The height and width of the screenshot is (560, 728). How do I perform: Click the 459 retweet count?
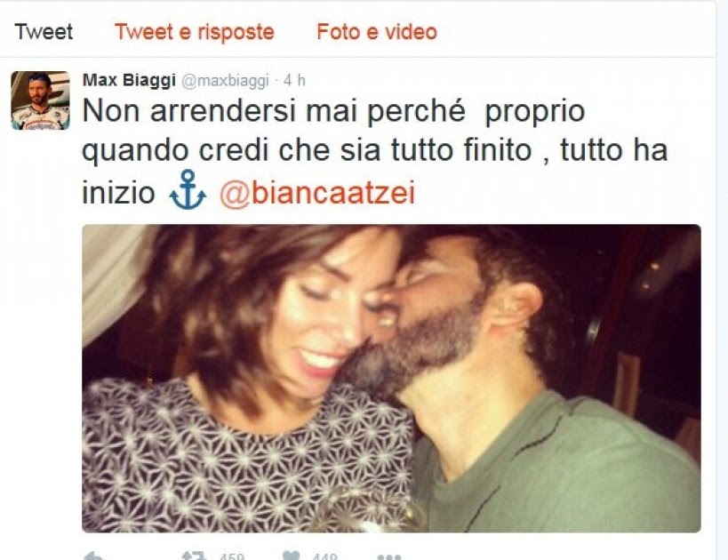(231, 556)
